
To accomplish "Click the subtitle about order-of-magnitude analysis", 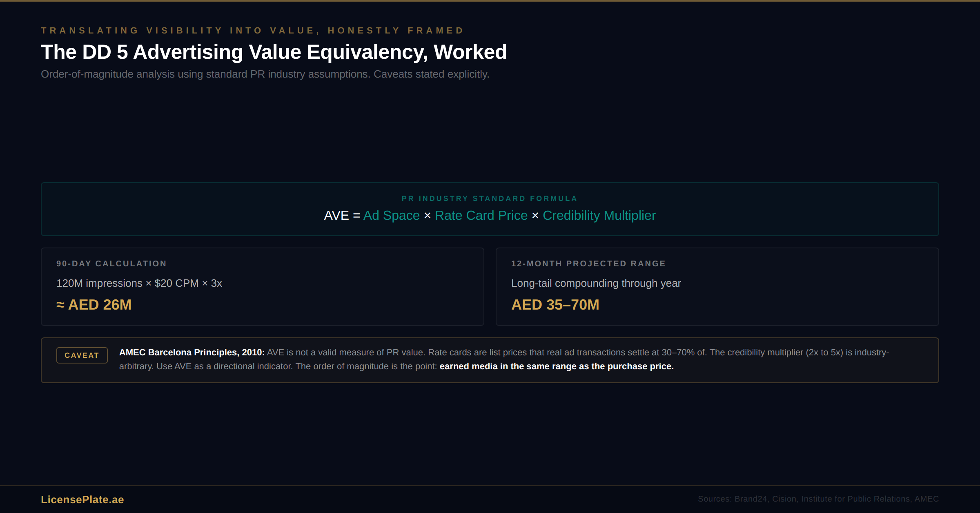I will [265, 74].
